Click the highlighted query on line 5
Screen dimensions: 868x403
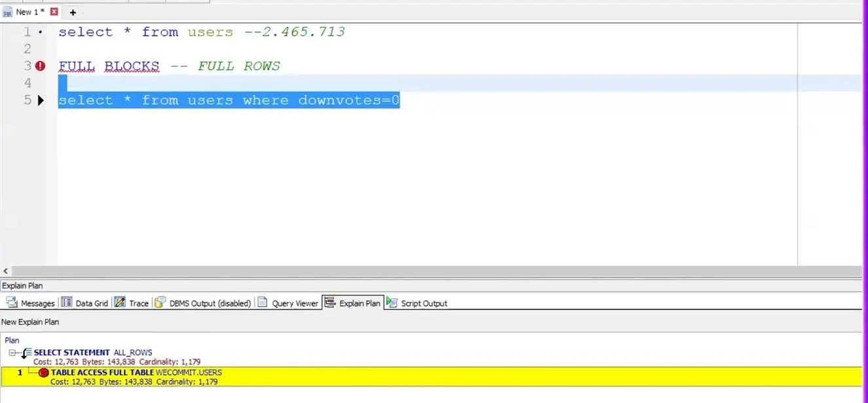pyautogui.click(x=229, y=100)
